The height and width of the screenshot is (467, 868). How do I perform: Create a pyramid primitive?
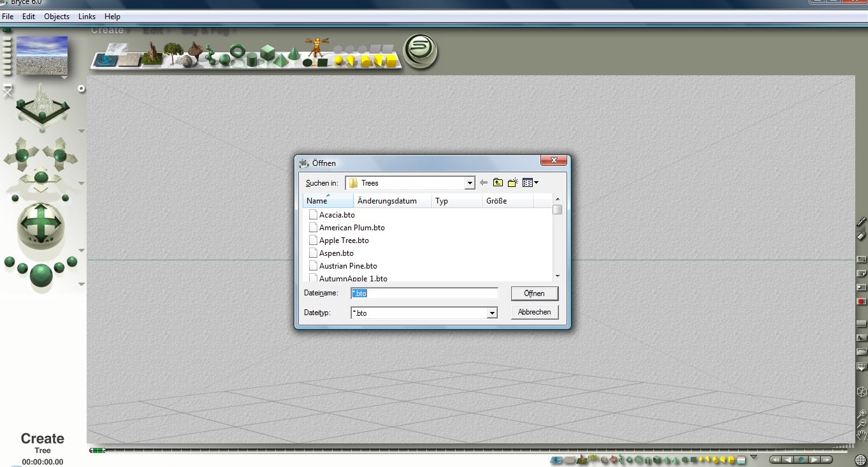tap(281, 61)
